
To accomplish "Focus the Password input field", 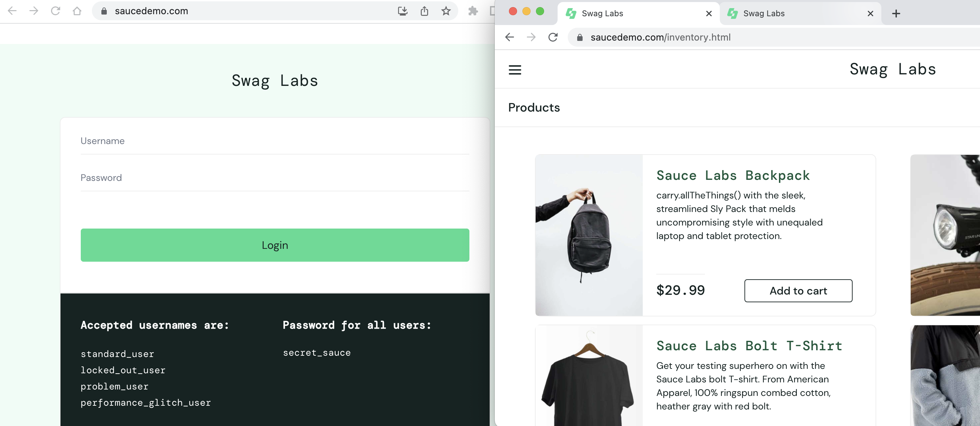I will pyautogui.click(x=275, y=178).
